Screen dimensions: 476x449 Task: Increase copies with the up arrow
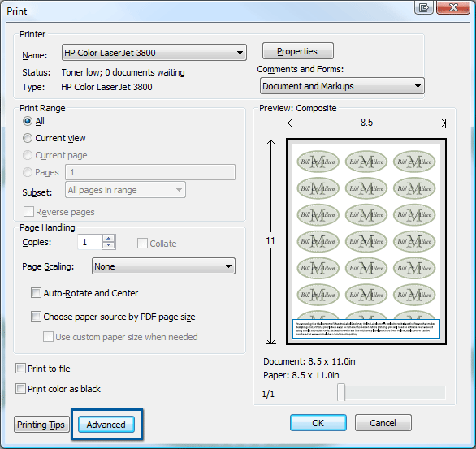coord(108,239)
